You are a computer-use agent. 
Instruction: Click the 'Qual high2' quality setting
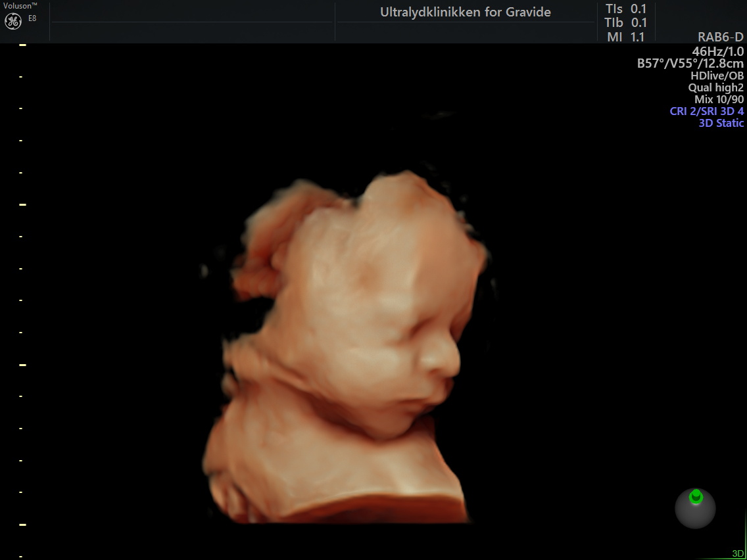click(716, 87)
